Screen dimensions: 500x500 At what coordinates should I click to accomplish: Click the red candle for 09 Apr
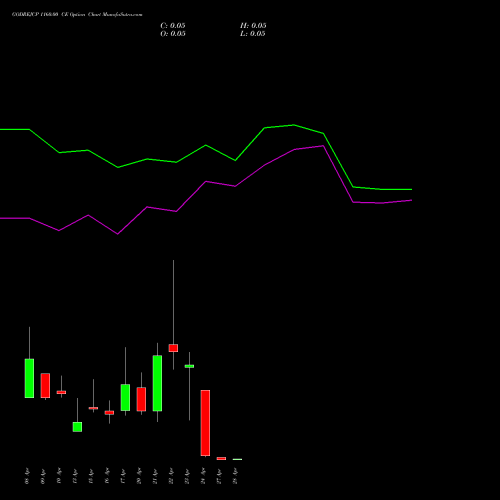pos(45,385)
